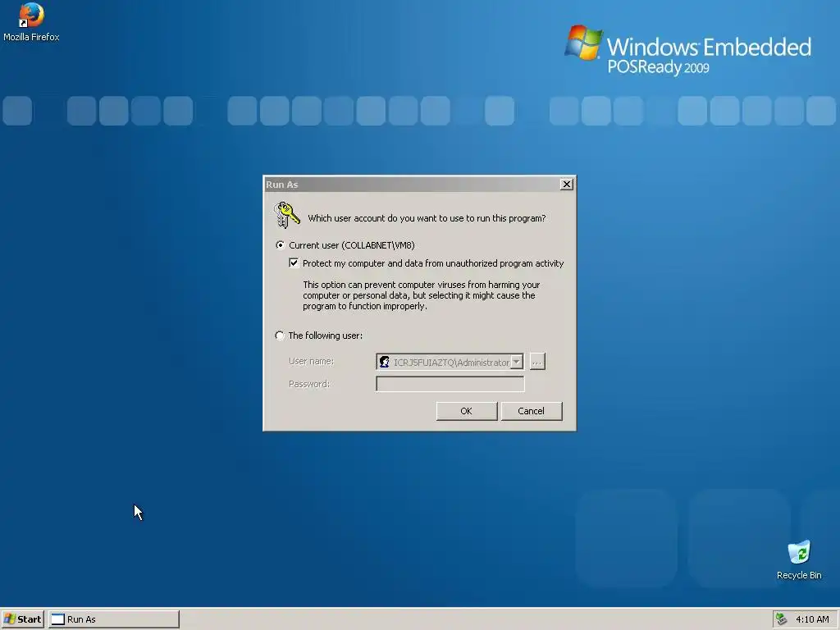Select The following user radio button
The image size is (840, 630).
coord(280,336)
